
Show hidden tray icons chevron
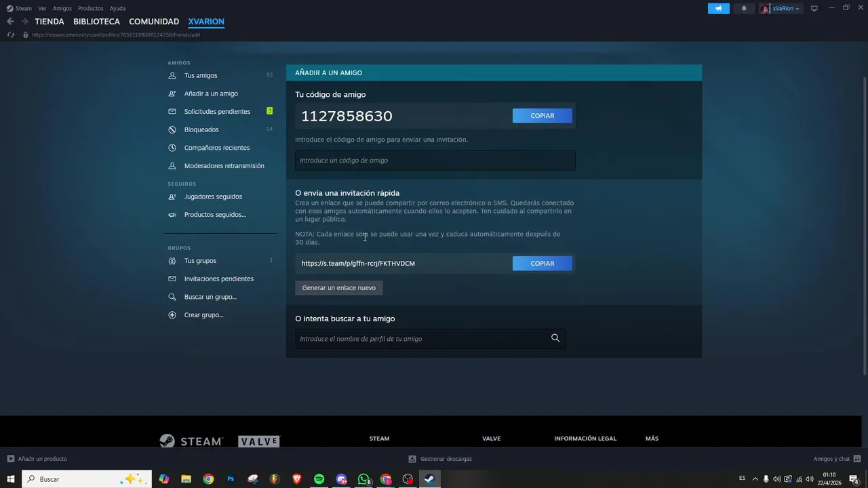point(755,479)
